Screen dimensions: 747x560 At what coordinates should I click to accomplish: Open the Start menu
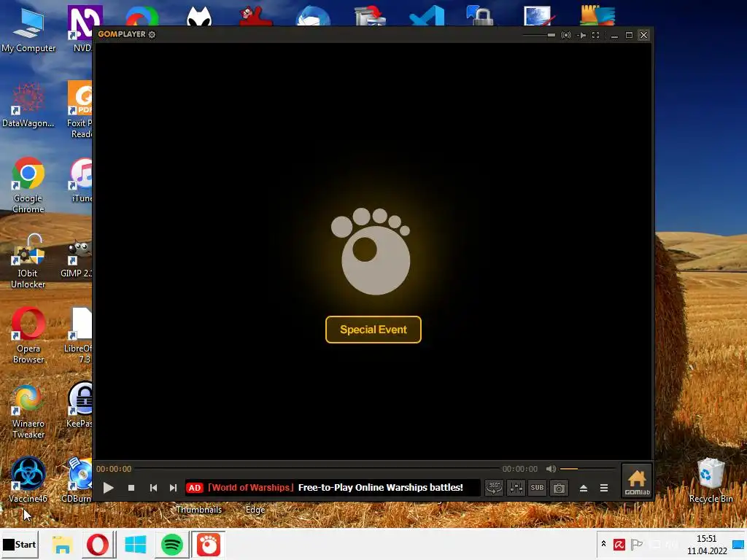(x=19, y=544)
